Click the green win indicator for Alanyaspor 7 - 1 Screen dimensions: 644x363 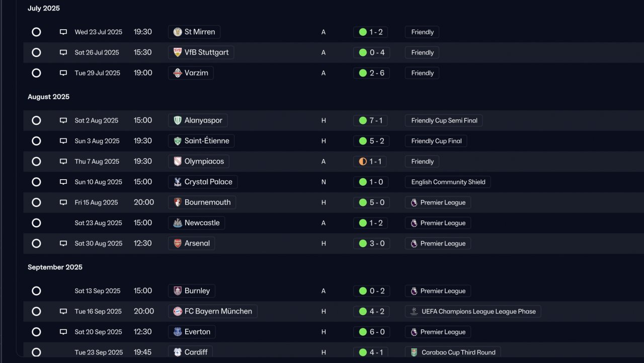pos(363,120)
